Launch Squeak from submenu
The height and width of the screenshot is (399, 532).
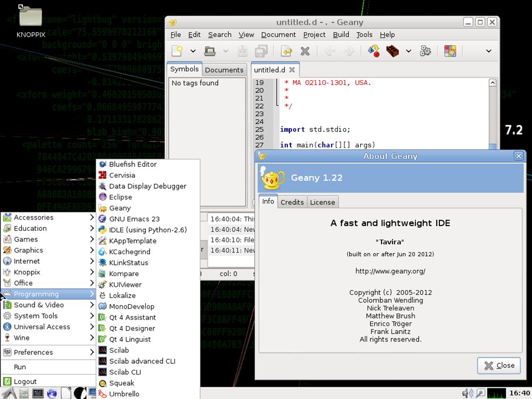click(148, 383)
